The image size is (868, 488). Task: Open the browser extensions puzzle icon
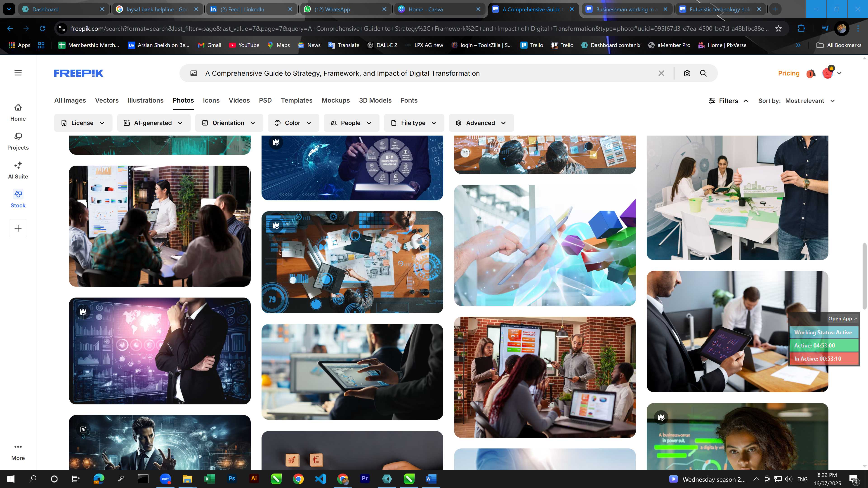(x=801, y=29)
